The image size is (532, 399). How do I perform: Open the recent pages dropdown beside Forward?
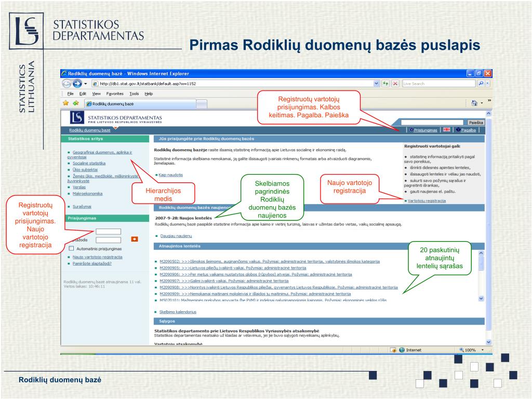[86, 84]
